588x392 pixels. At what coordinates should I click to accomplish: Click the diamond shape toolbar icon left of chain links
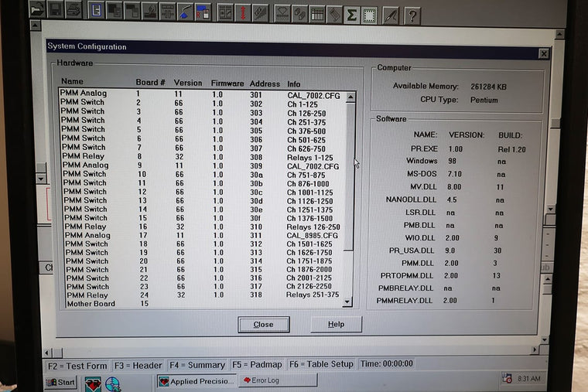click(282, 13)
